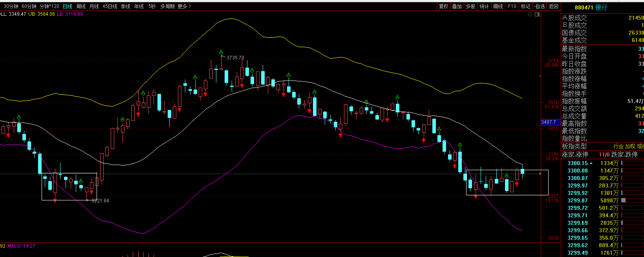Viewport: 644px width, 257px height.
Task: Click the 国债成交 row
Action: point(603,33)
